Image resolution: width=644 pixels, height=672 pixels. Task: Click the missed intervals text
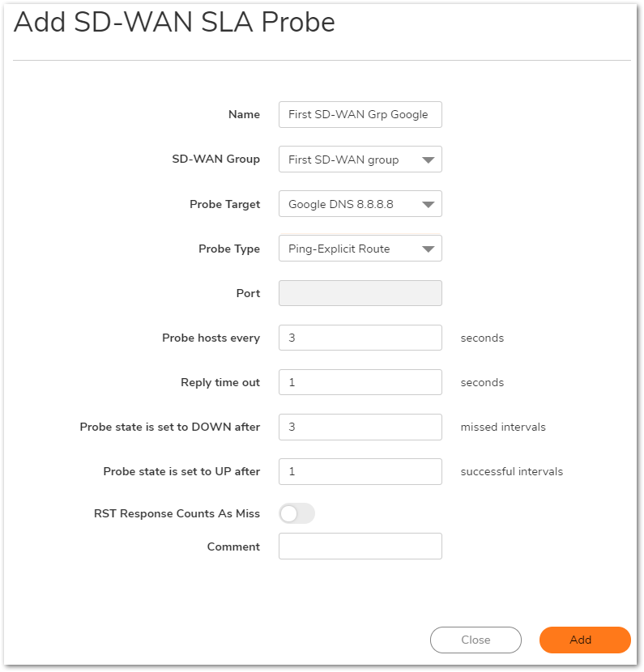pyautogui.click(x=503, y=427)
